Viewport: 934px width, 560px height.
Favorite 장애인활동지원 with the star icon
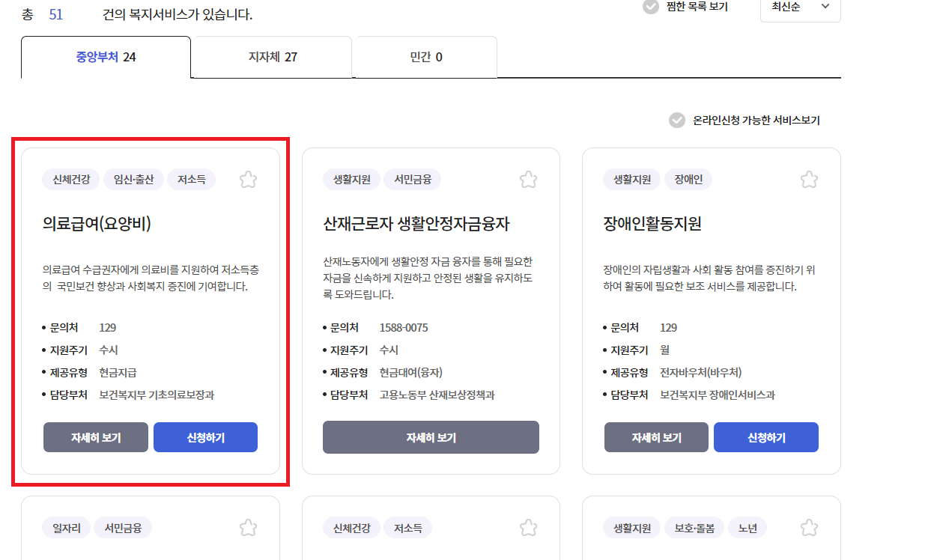click(x=809, y=180)
